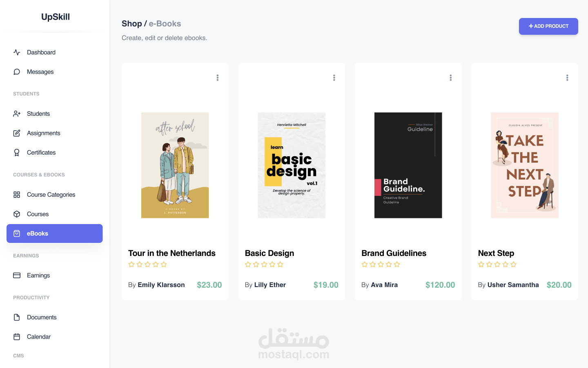Open Course Categories grid icon
Image resolution: width=588 pixels, height=368 pixels.
pos(17,195)
